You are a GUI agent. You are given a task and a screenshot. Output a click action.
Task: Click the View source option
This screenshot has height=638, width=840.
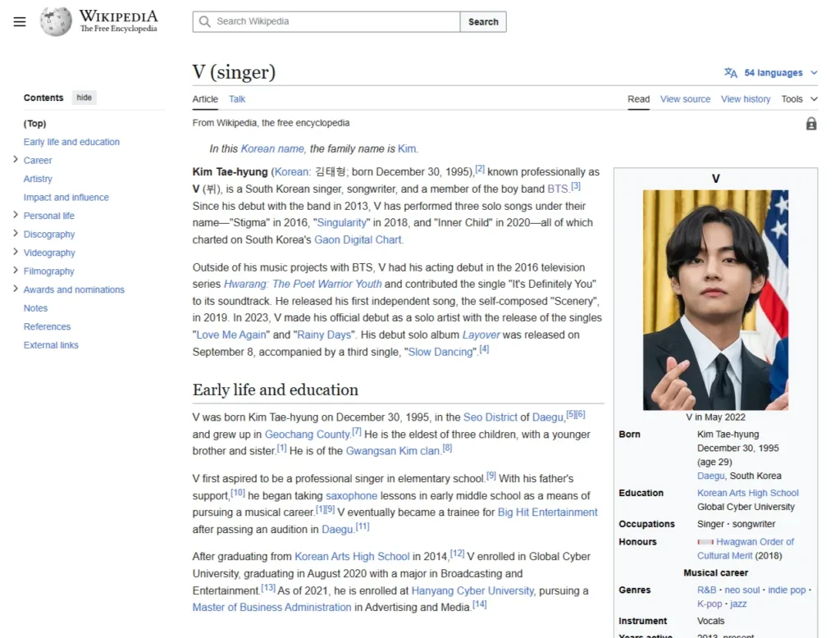pyautogui.click(x=685, y=98)
